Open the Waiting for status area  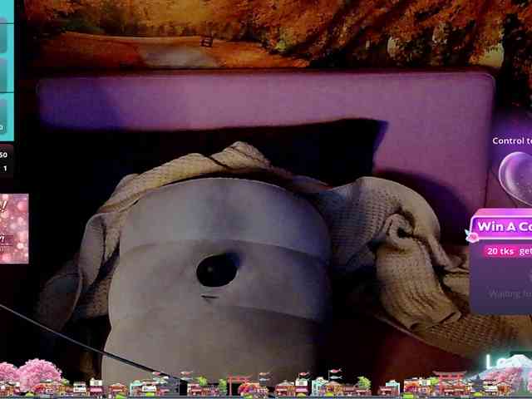click(509, 293)
